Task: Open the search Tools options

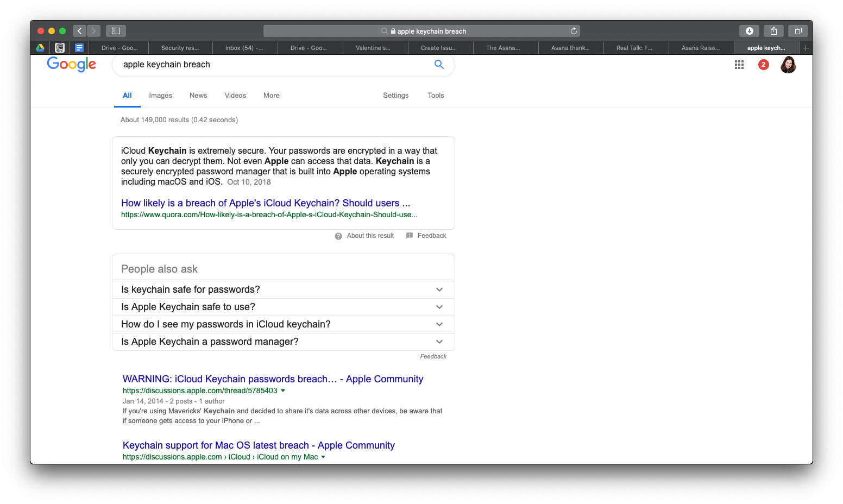Action: tap(436, 95)
